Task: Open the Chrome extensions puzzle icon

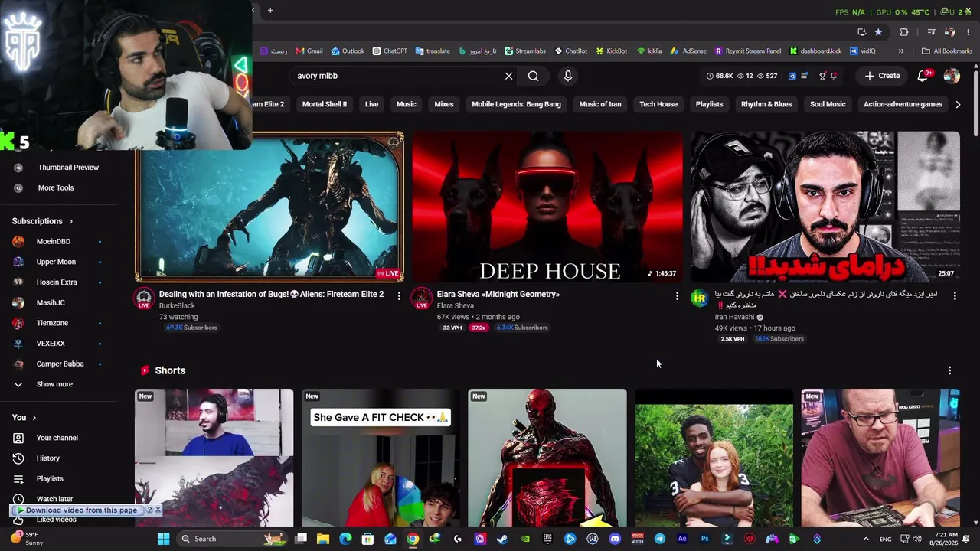Action: 904,32
